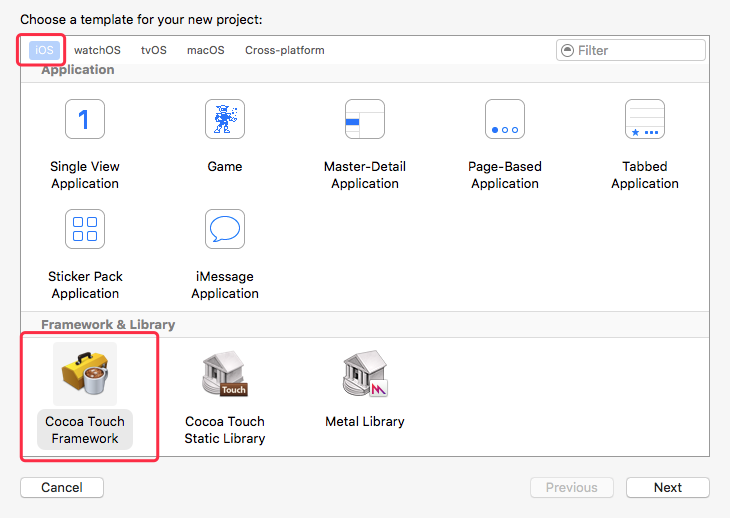Click the Sticker Pack Application label
This screenshot has width=730, height=518.
coord(85,285)
